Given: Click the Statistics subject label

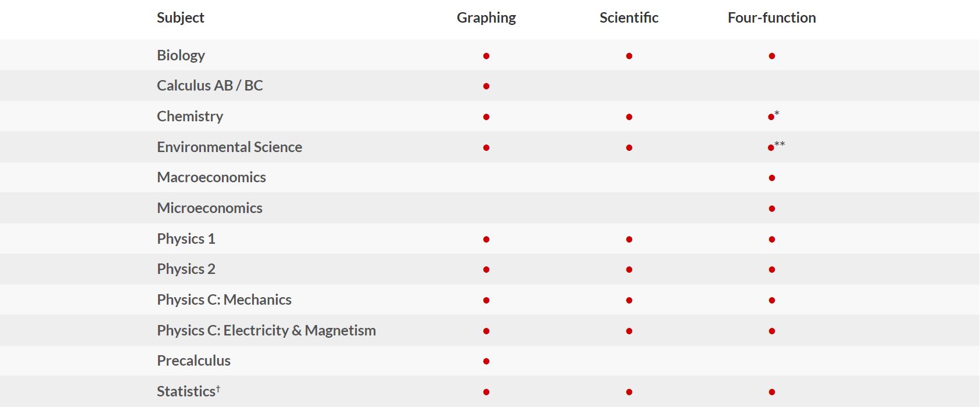Looking at the screenshot, I should click(x=187, y=392).
